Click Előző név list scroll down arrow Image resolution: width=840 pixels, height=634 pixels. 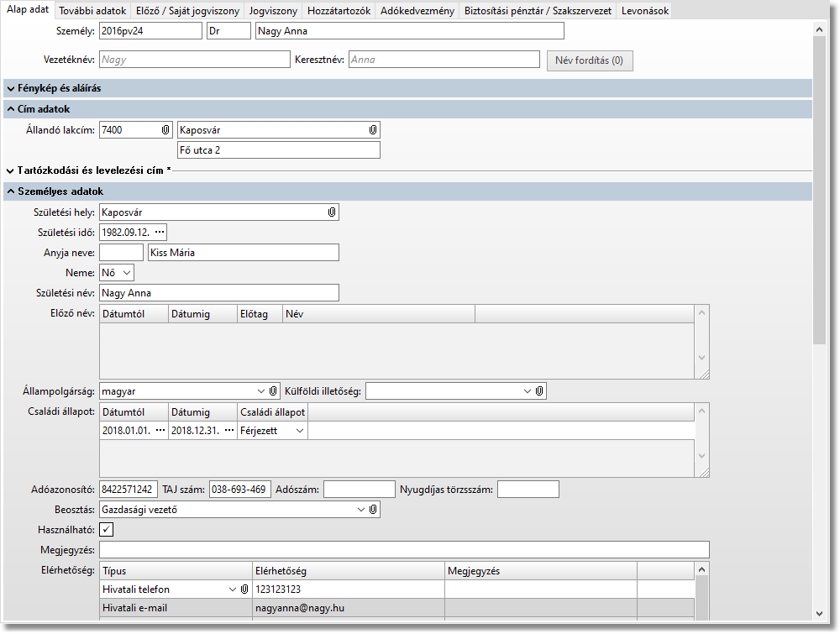coord(701,358)
